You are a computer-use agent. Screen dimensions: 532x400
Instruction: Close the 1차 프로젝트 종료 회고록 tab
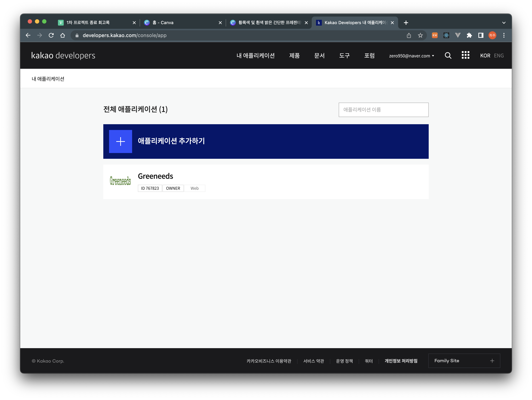coord(134,23)
